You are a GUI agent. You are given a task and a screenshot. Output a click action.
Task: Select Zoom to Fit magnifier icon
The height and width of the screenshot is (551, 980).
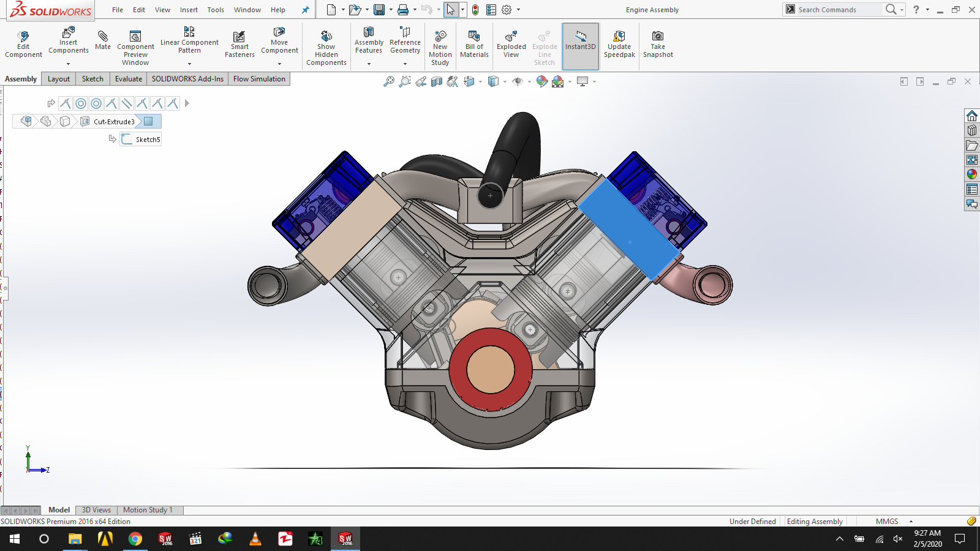tap(388, 81)
